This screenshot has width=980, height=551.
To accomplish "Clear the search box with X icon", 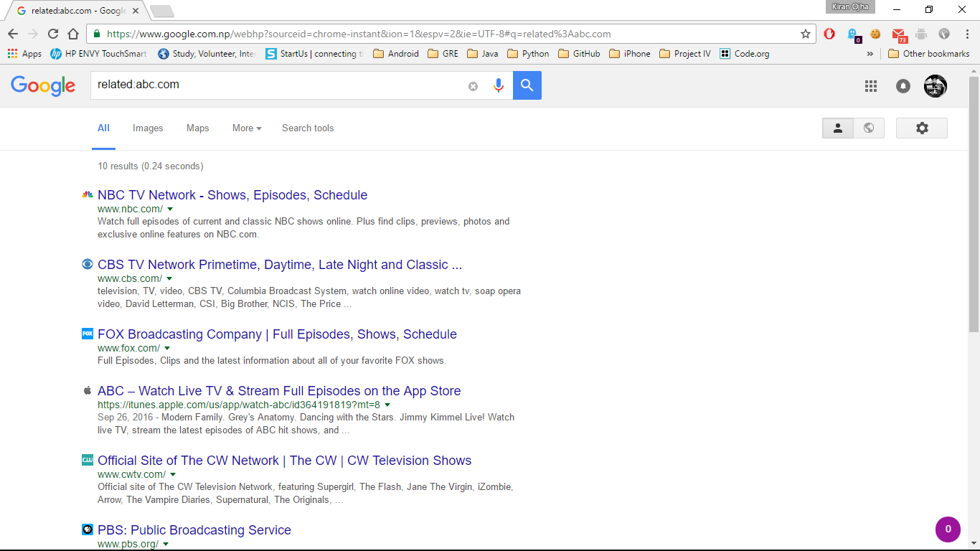I will click(x=473, y=86).
